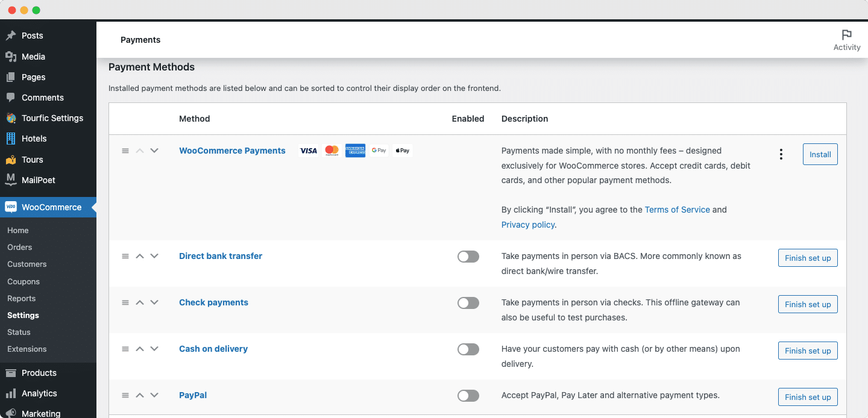Click the Tourfic Settings icon
This screenshot has height=418, width=868.
point(11,118)
